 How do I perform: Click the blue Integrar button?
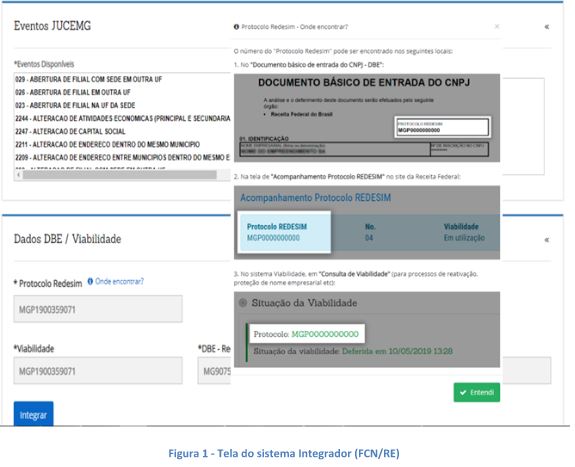point(33,414)
